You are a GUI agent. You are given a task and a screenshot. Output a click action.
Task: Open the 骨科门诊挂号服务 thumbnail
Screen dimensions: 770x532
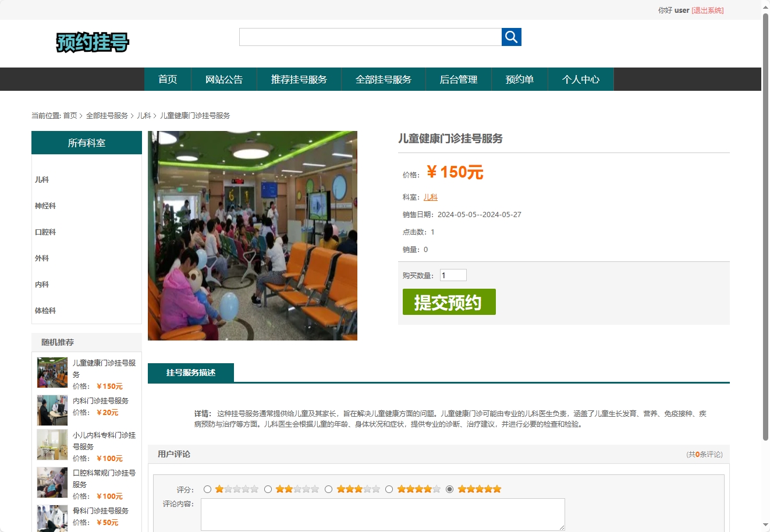(x=52, y=519)
